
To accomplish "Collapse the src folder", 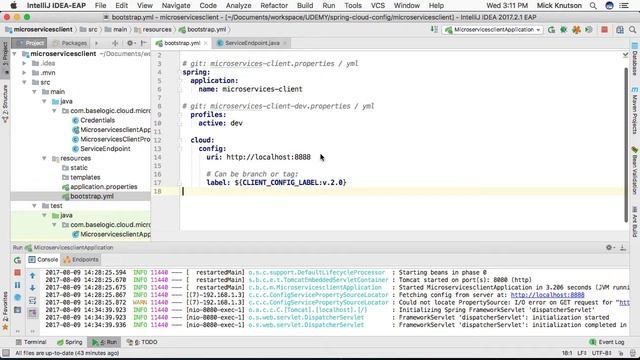I will click(x=24, y=82).
